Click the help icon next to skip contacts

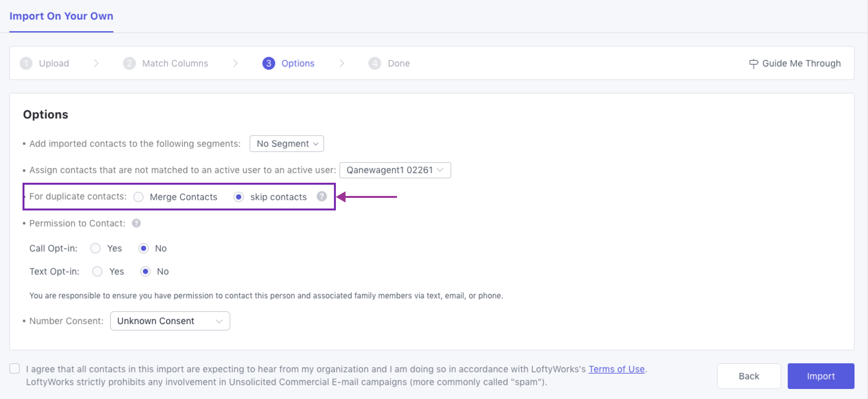click(x=321, y=197)
